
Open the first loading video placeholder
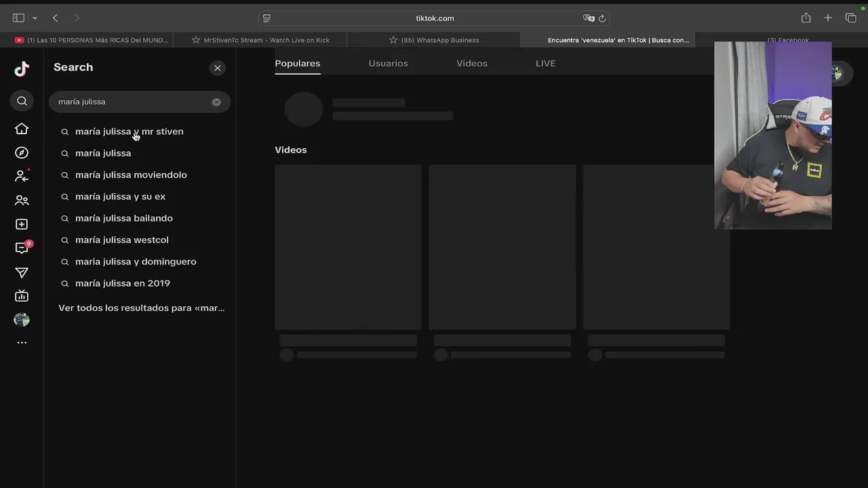point(348,247)
